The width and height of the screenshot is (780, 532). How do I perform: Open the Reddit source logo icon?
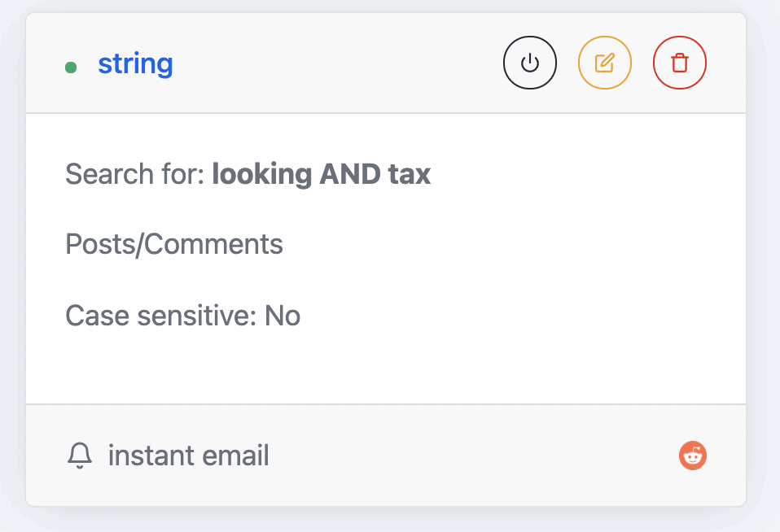click(693, 456)
